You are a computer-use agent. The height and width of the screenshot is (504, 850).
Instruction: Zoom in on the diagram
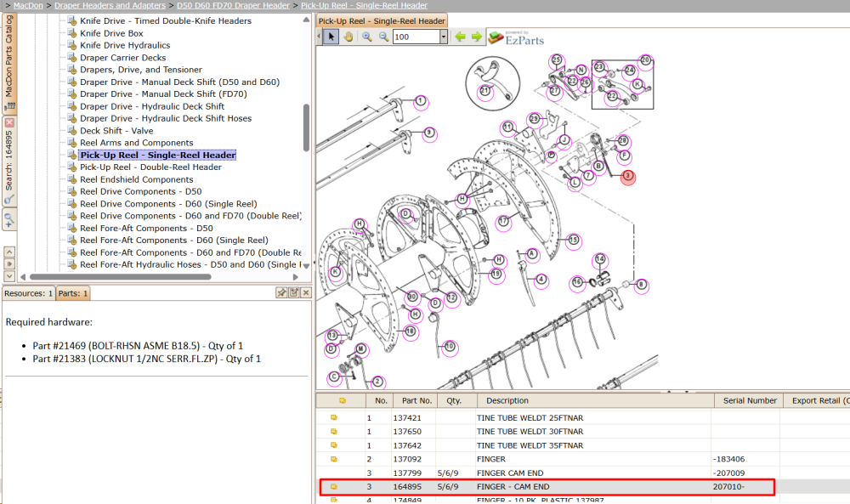coord(367,37)
